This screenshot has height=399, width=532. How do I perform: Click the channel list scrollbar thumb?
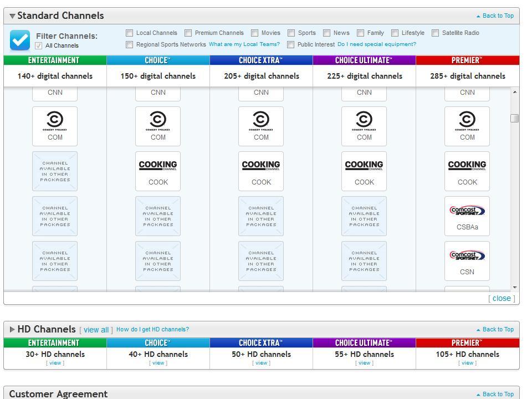[x=515, y=118]
